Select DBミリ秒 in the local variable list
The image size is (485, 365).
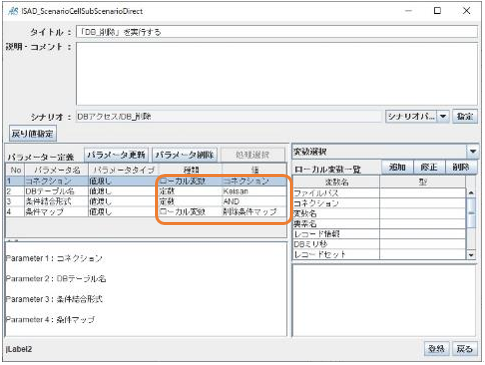click(x=336, y=244)
